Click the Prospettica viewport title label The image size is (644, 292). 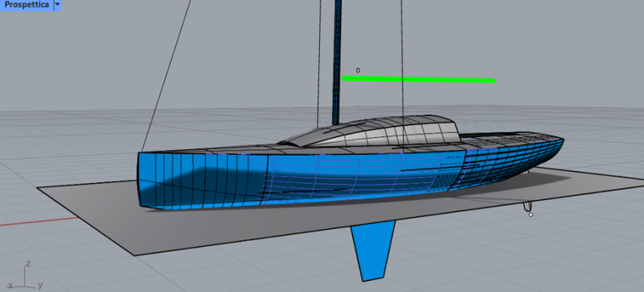27,5
